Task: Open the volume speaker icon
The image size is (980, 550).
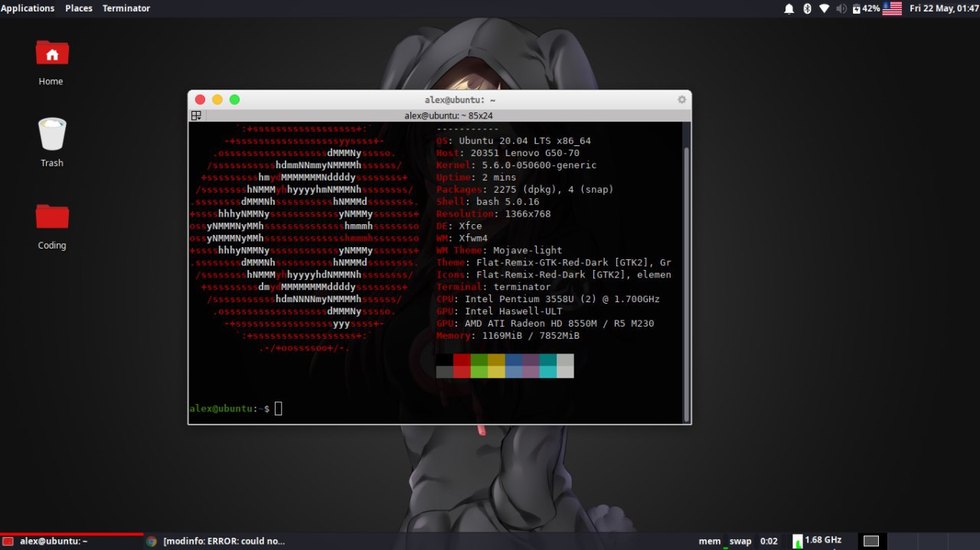Action: pos(841,8)
